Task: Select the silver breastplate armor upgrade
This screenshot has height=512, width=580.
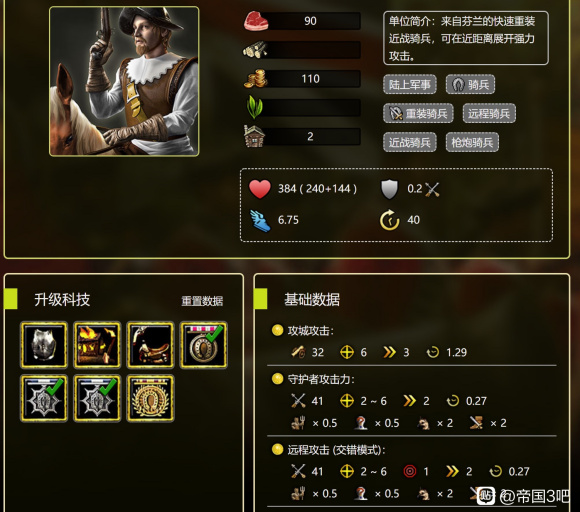Action: point(44,345)
